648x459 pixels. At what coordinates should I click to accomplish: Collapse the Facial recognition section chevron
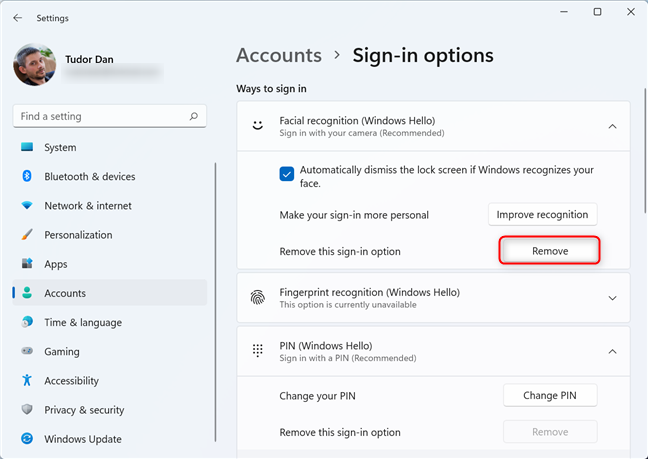click(x=612, y=126)
